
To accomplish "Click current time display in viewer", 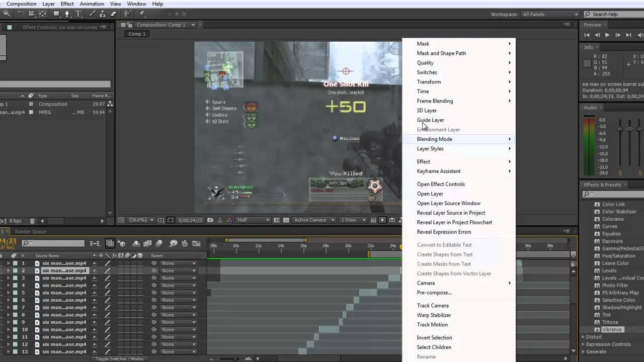I will click(x=190, y=220).
